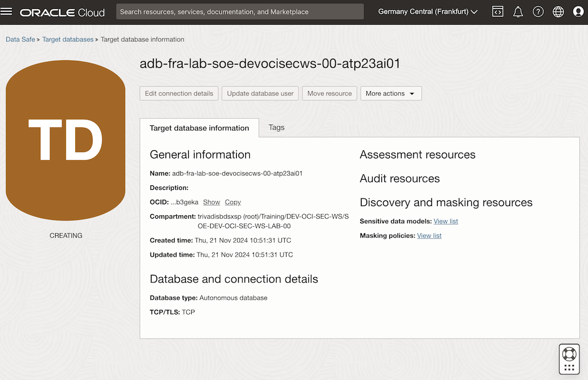The width and height of the screenshot is (588, 380).
Task: Select the Target database information tab
Action: pyautogui.click(x=199, y=128)
